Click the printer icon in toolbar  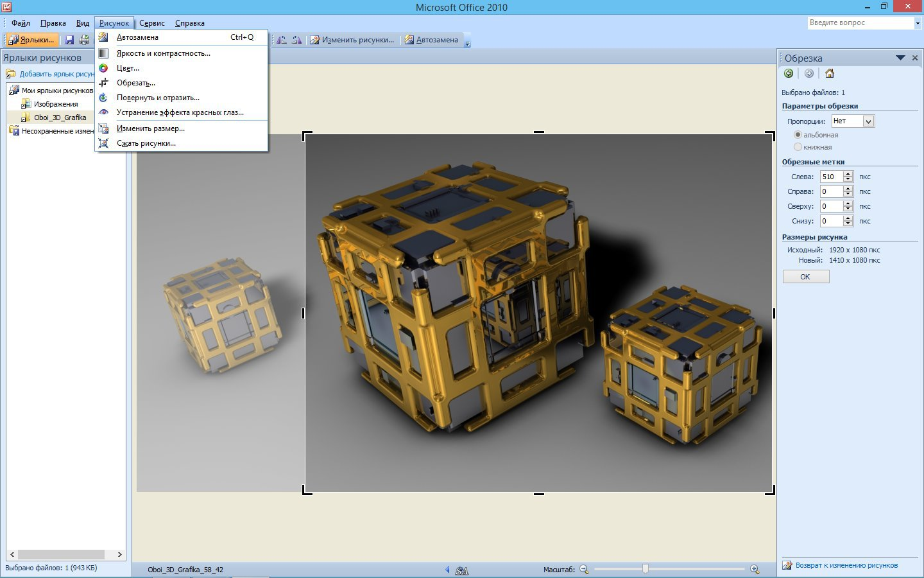84,40
